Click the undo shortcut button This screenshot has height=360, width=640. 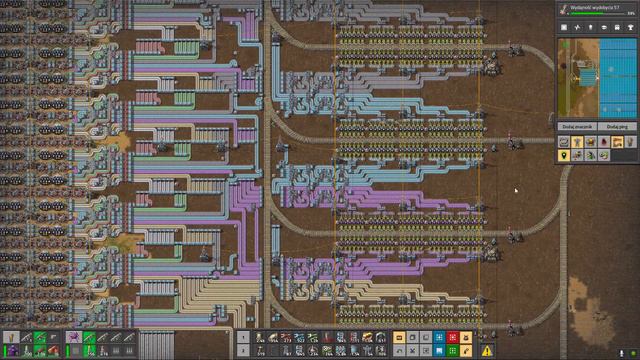tap(399, 350)
